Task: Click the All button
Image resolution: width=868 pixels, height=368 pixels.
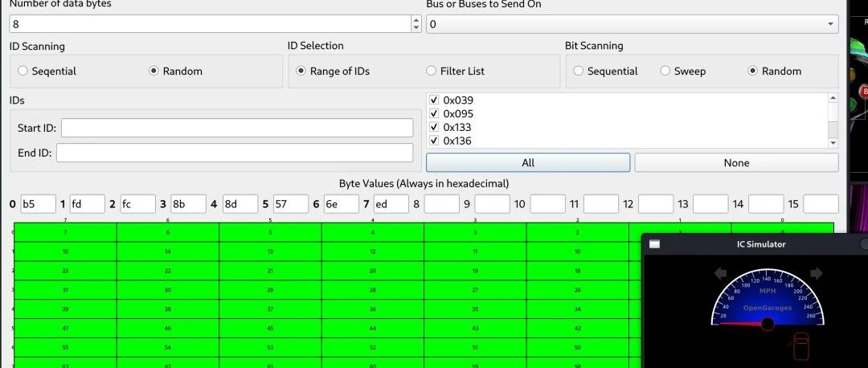Action: [528, 162]
